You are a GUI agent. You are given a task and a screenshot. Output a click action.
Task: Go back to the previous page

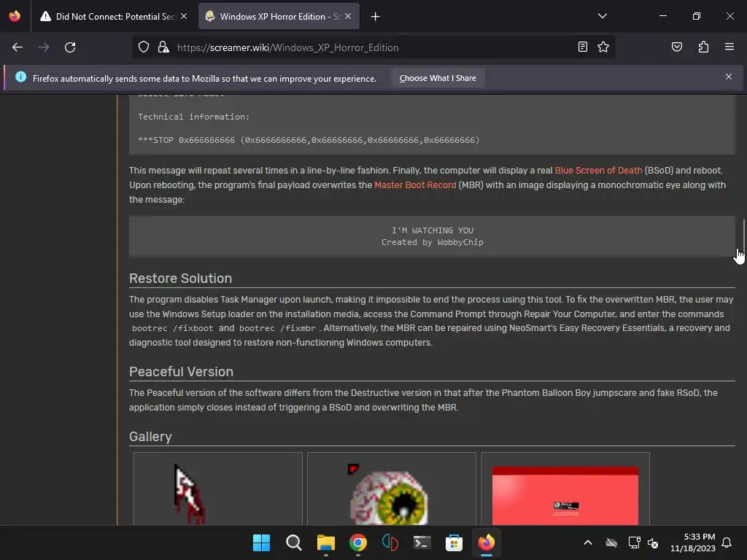pos(18,47)
